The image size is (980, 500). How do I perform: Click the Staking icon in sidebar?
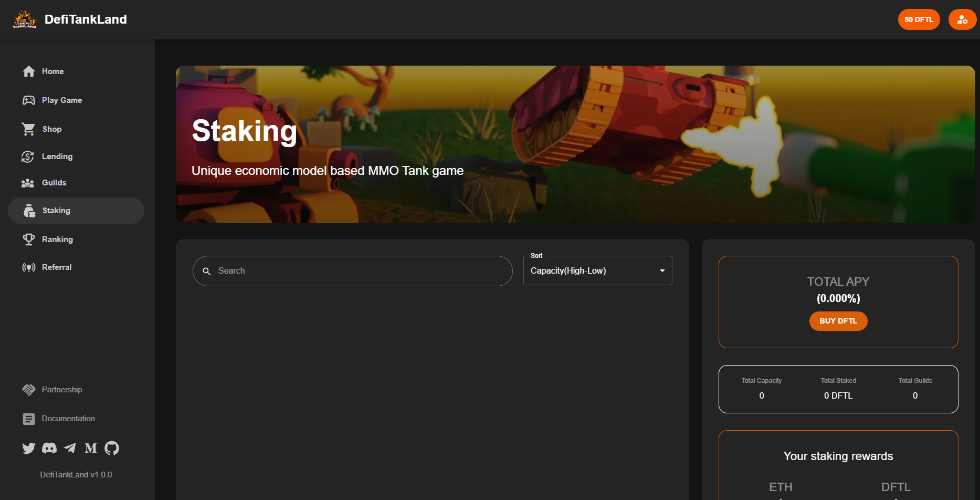point(29,211)
